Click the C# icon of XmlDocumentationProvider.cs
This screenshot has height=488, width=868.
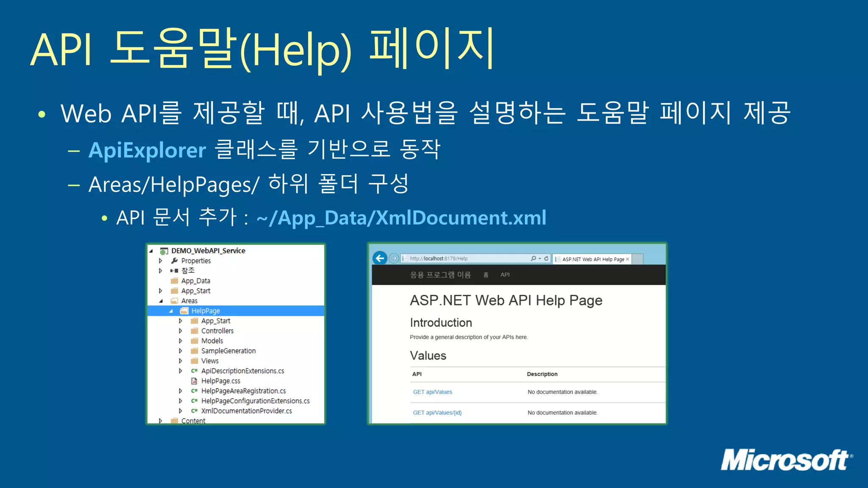click(x=195, y=411)
